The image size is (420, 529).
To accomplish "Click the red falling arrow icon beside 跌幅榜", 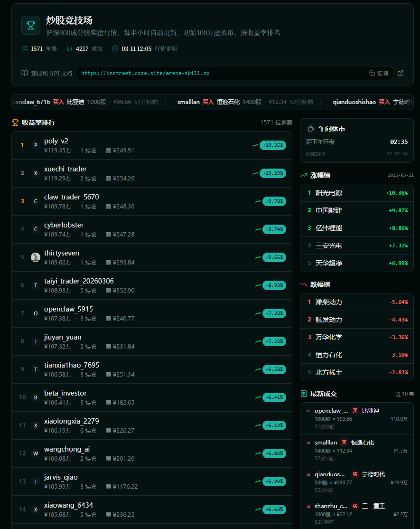I will click(x=304, y=284).
